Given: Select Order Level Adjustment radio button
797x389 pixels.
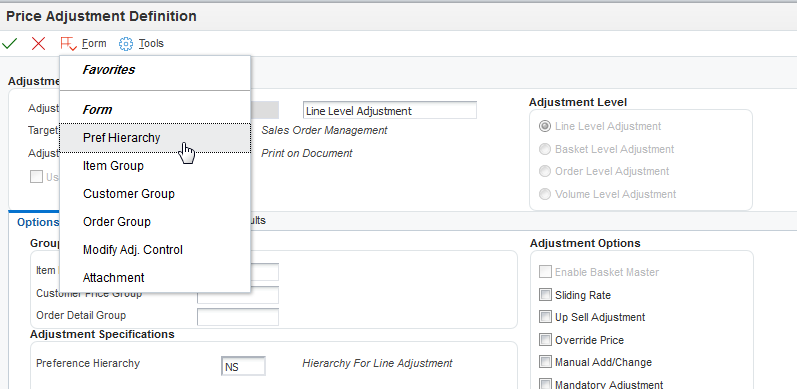Looking at the screenshot, I should [545, 171].
